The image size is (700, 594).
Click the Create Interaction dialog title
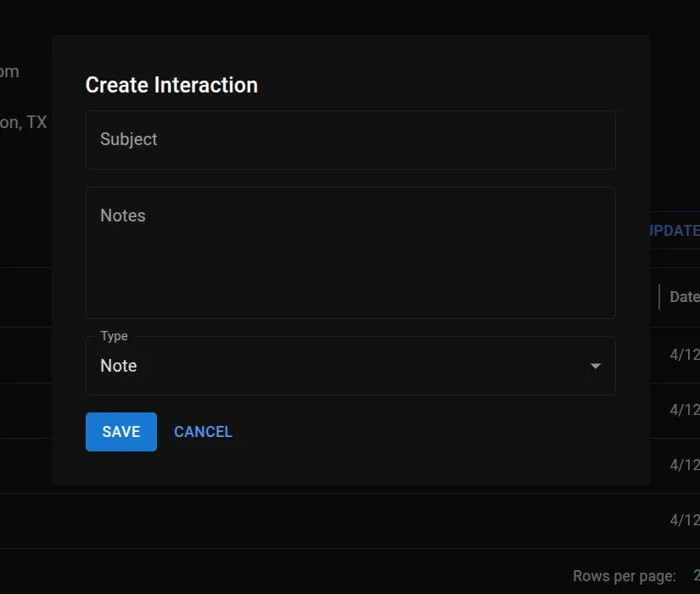coord(171,85)
